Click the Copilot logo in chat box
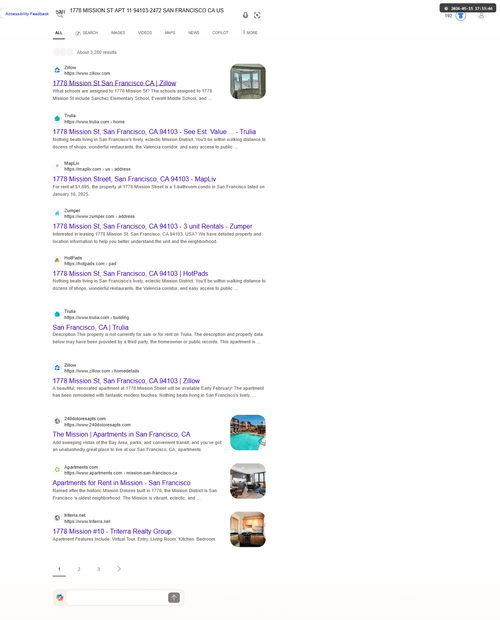500x620 pixels. point(60,597)
